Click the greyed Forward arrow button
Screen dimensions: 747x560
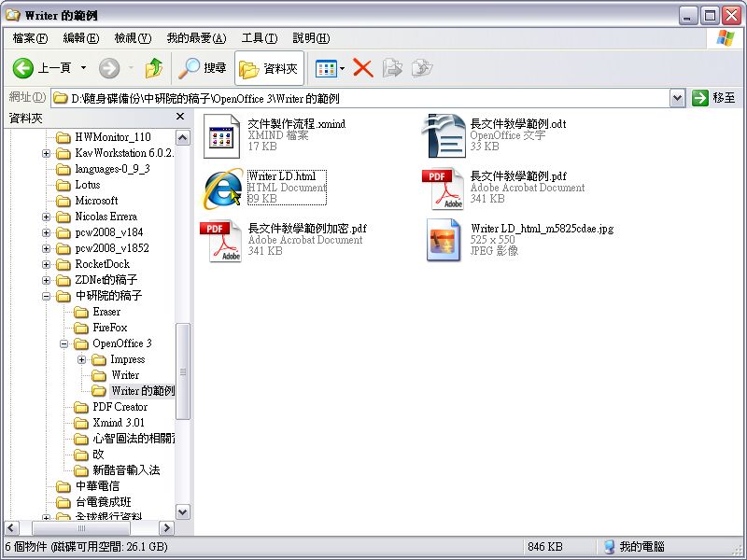click(109, 68)
